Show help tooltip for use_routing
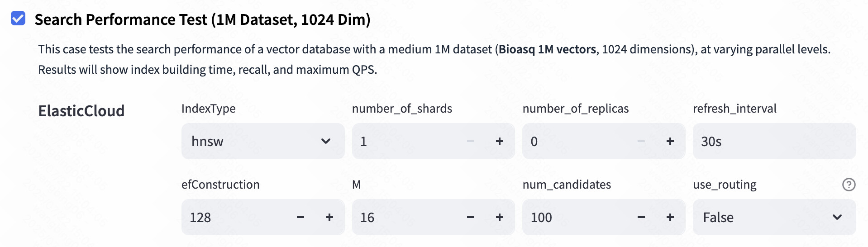The image size is (868, 247). [849, 185]
